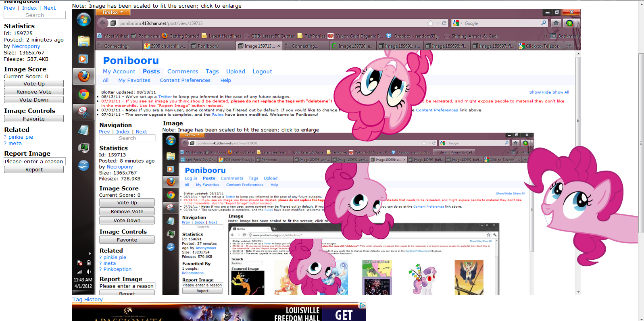Image resolution: width=644 pixels, height=321 pixels.
Task: Open the Latest Headlines feed in main bookmarks bar
Action: (x=221, y=36)
